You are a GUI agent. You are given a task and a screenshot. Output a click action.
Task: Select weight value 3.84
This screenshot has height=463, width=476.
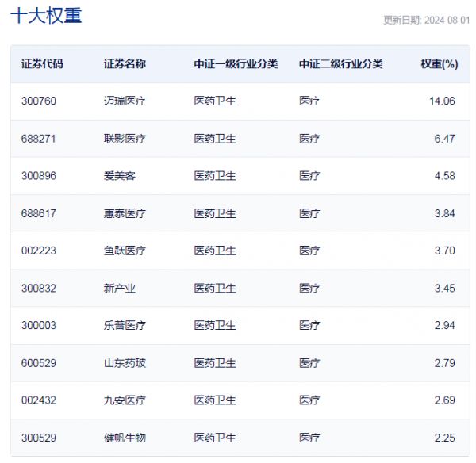click(444, 213)
